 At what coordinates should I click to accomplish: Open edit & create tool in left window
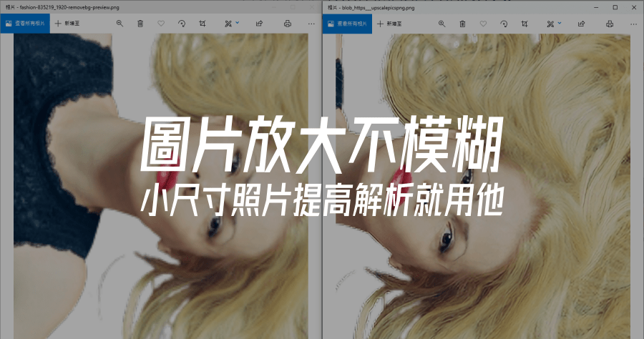coord(228,24)
